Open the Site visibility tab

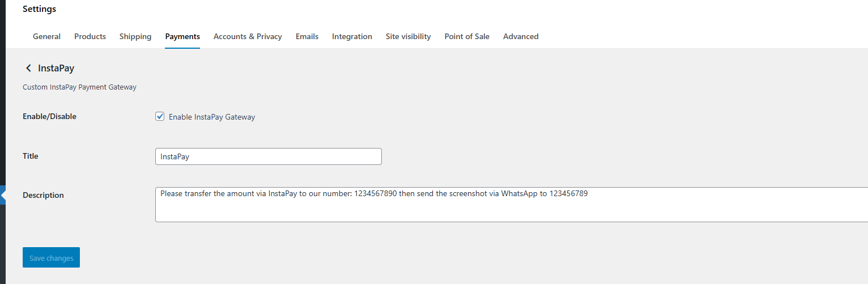[408, 36]
